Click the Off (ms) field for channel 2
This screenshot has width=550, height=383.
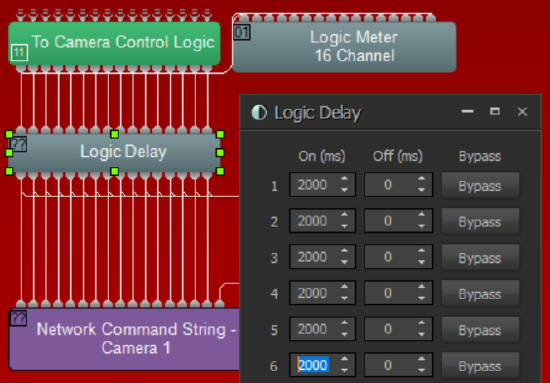coord(398,221)
